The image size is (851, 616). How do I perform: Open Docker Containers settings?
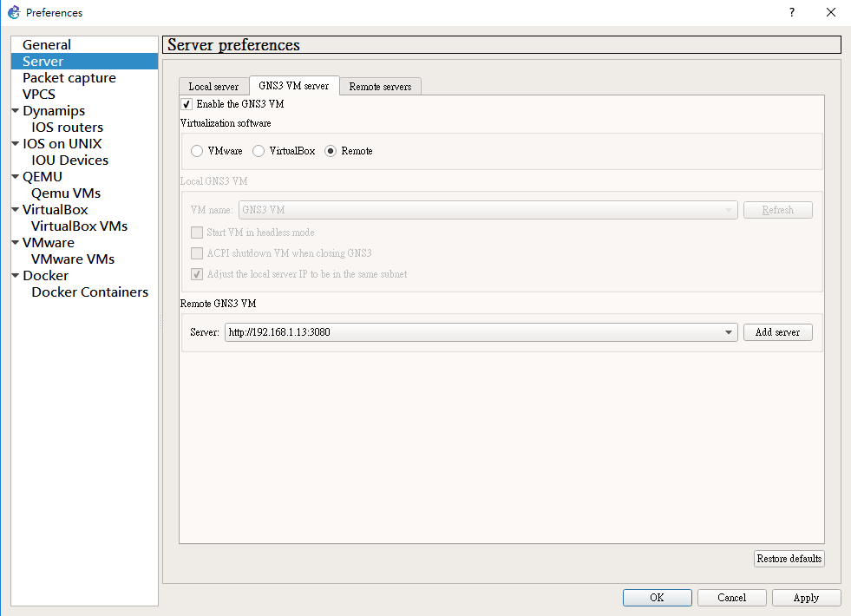(x=89, y=292)
